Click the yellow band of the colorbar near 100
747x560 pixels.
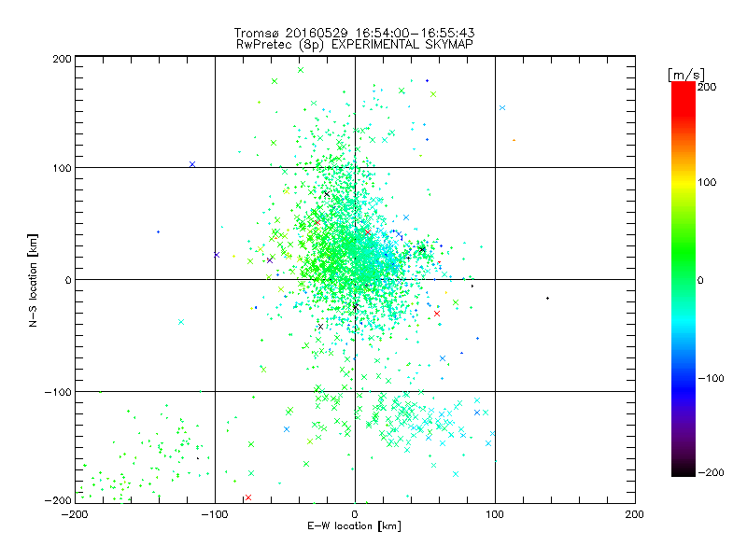click(684, 182)
